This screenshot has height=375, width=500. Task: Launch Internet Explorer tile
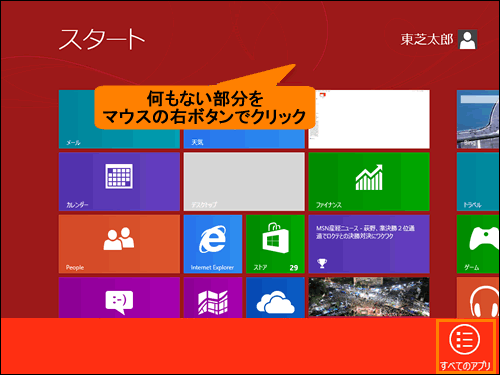(x=213, y=244)
